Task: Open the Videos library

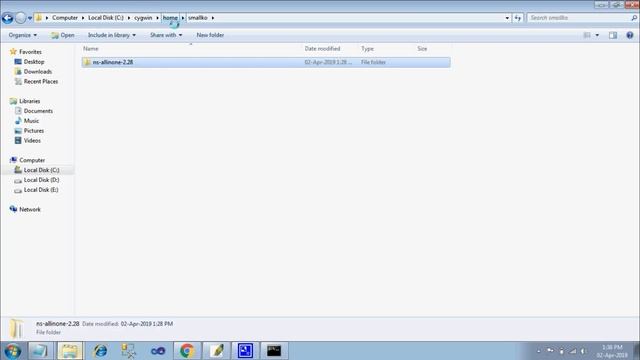Action: 32,140
